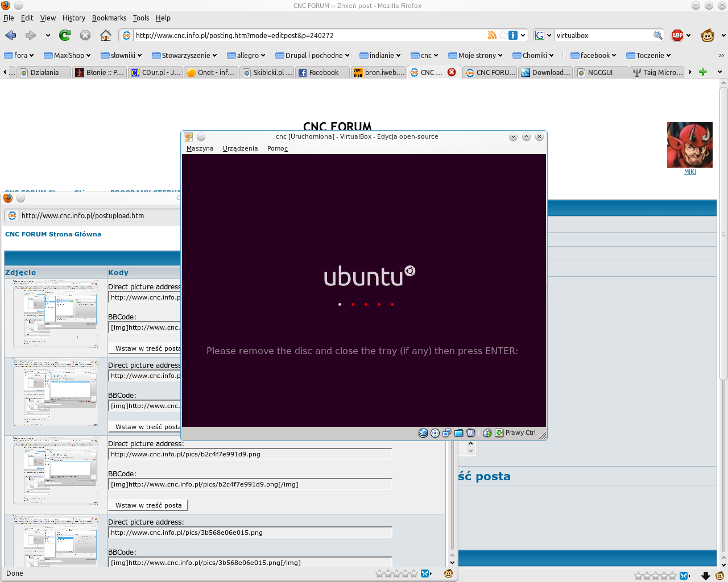Click VirtualBox keyboard capture icon

click(499, 433)
